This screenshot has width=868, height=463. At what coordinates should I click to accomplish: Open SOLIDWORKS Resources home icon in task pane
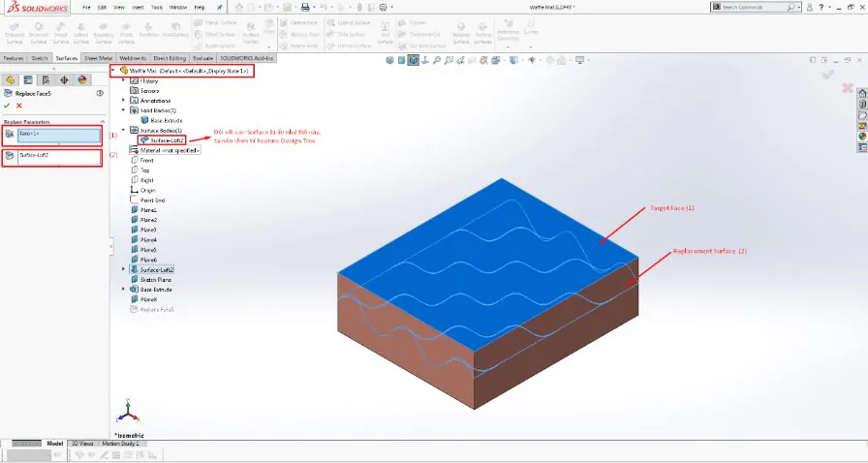[x=862, y=93]
